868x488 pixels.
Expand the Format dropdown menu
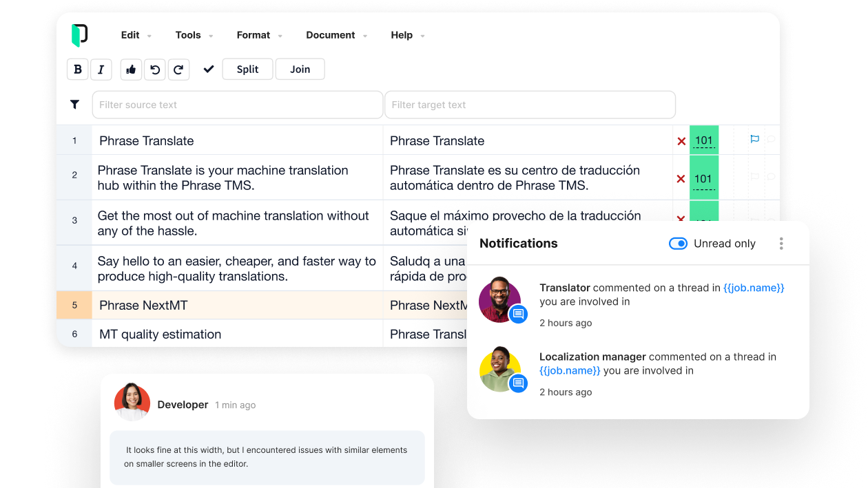(259, 35)
